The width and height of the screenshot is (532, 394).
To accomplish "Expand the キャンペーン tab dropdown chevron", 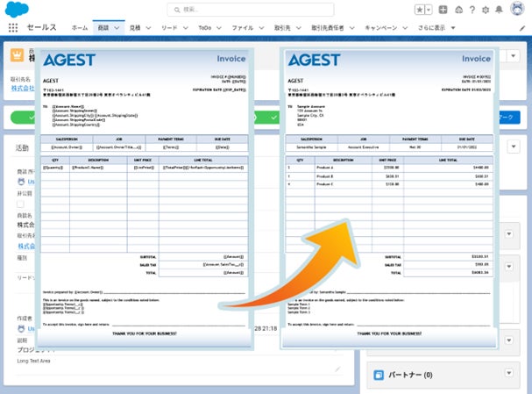I will click(x=405, y=28).
